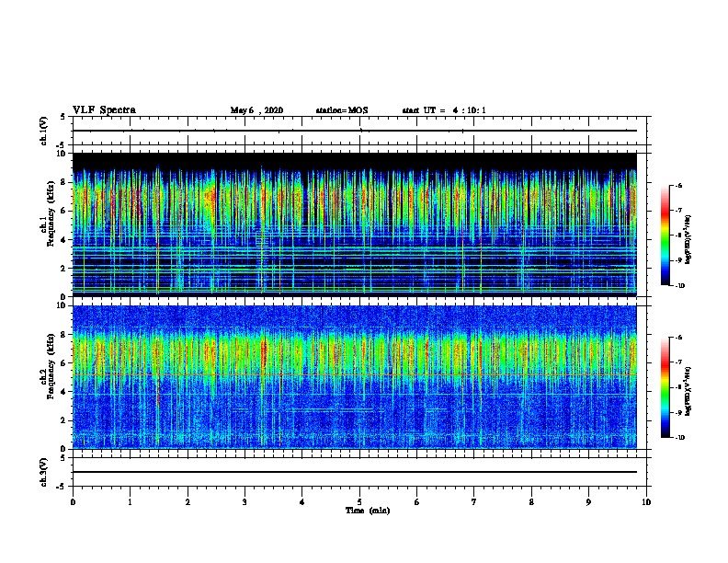Image resolution: width=728 pixels, height=563 pixels.
Task: Click the "8" kHz tick on ch.1 frequency axis
Action: (63, 182)
